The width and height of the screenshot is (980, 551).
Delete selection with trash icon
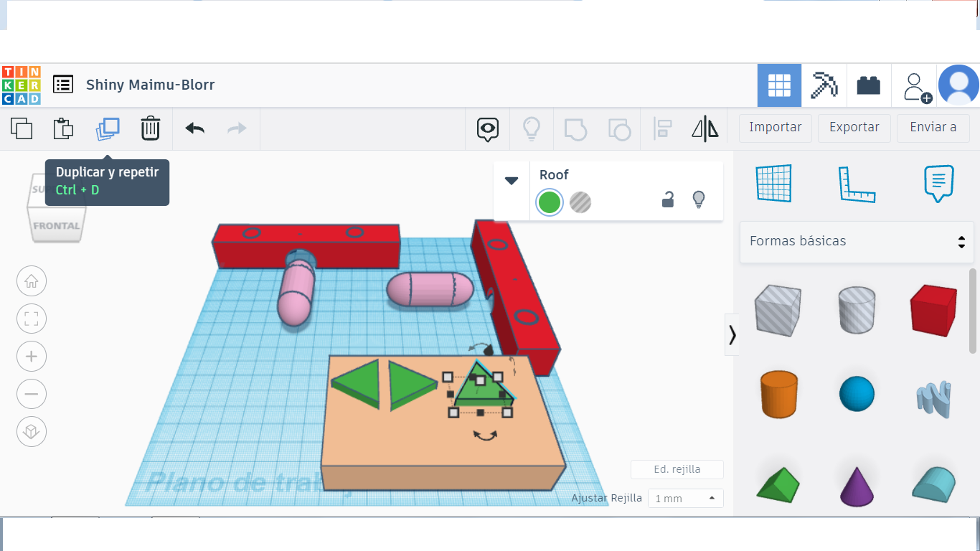(x=150, y=128)
